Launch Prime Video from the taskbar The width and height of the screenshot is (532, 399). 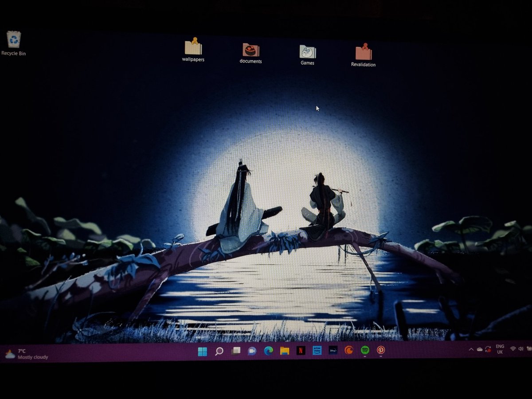tap(317, 350)
